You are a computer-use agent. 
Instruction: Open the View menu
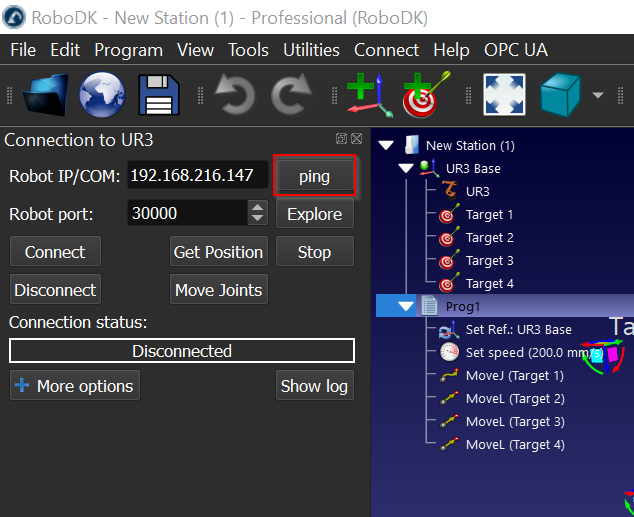(x=196, y=50)
